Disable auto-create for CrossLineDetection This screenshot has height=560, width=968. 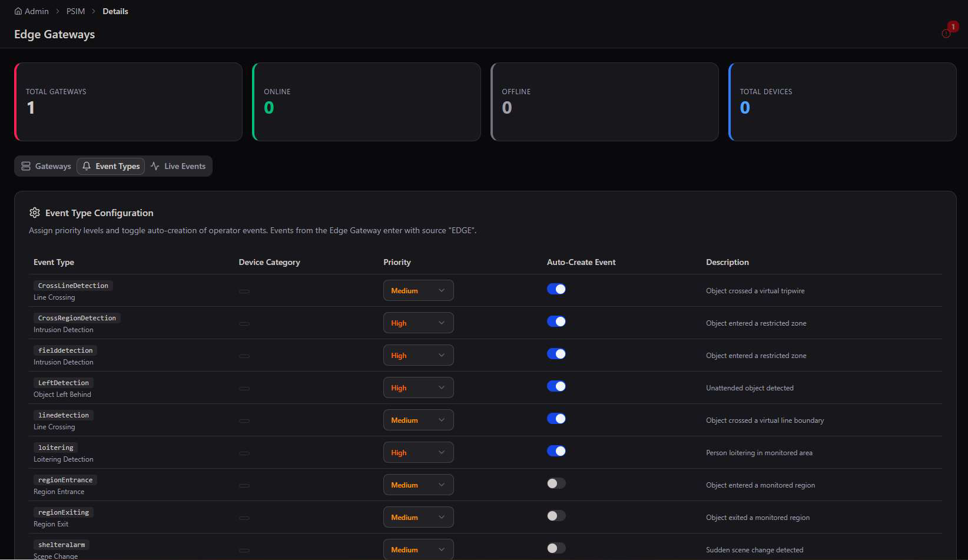click(556, 289)
